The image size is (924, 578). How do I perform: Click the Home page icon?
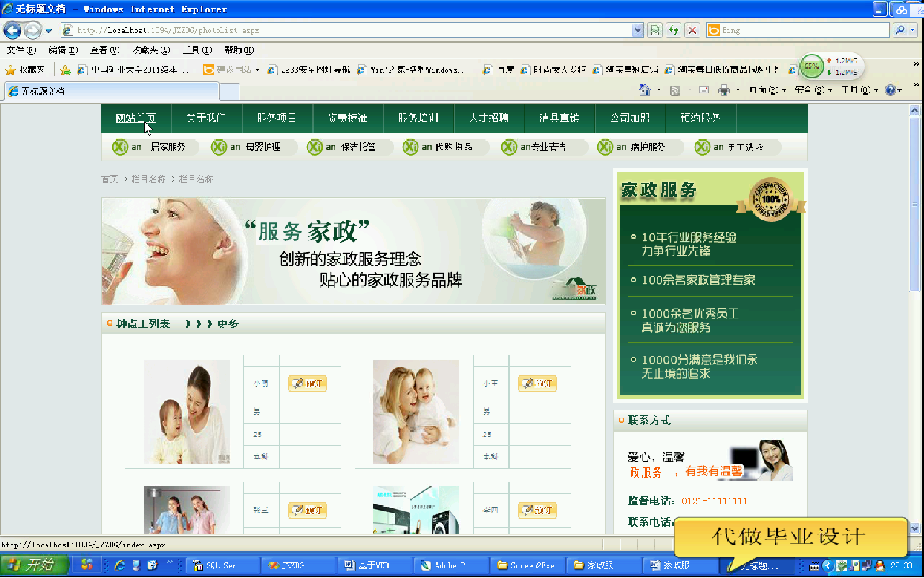coord(644,90)
